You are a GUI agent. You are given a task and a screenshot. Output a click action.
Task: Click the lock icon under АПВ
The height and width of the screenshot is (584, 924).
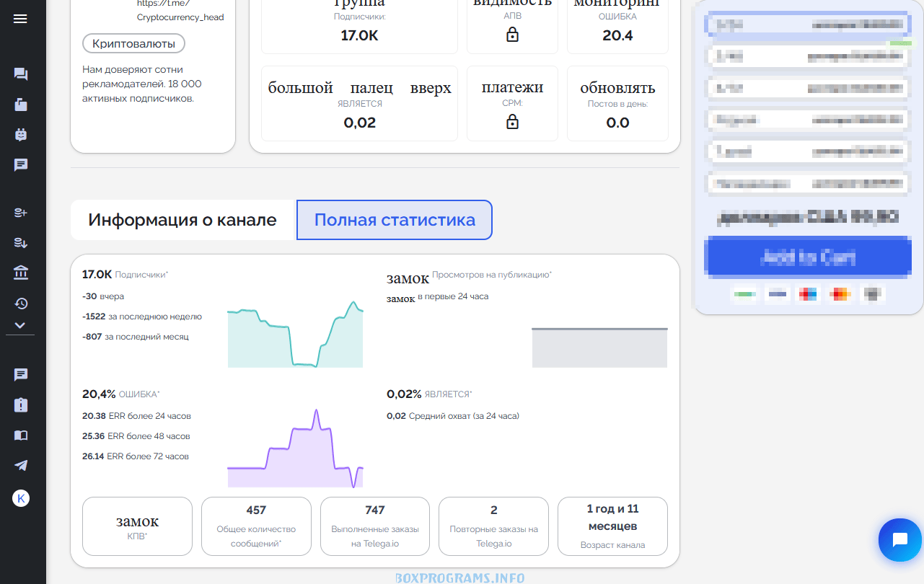point(512,35)
